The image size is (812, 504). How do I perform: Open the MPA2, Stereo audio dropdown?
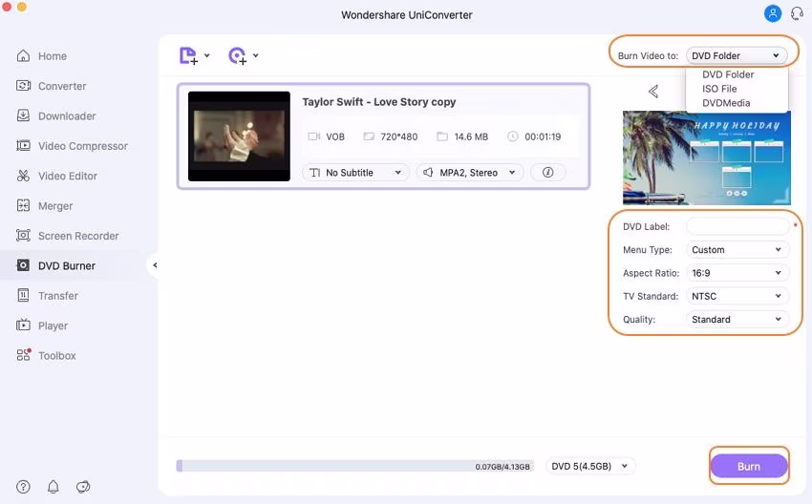[x=470, y=173]
